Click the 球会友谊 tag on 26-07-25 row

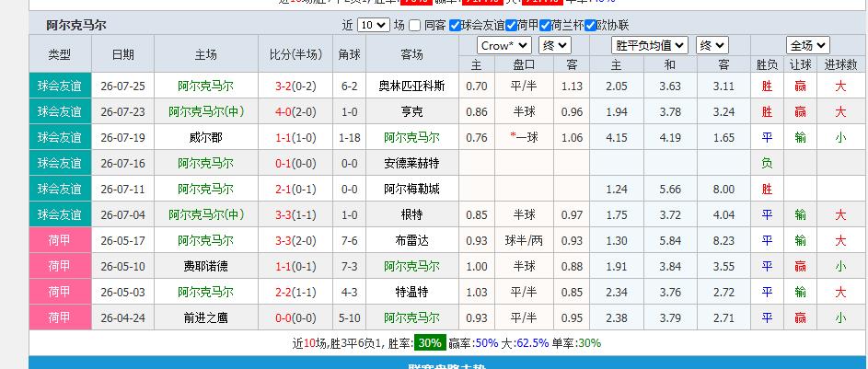60,86
